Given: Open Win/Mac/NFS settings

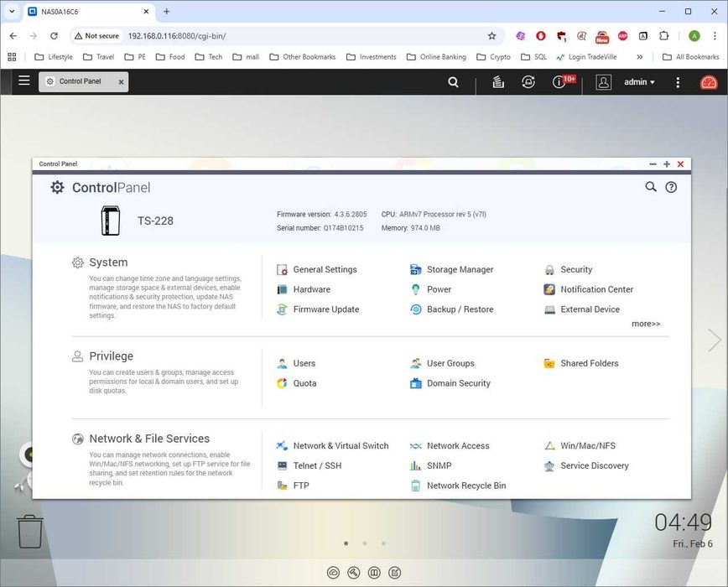Looking at the screenshot, I should point(580,446).
